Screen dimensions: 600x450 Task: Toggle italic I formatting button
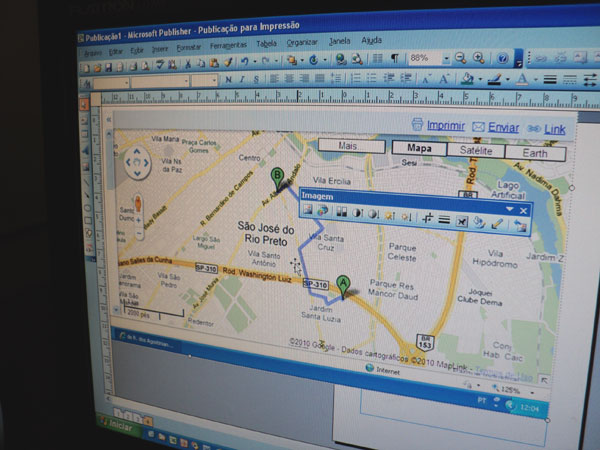click(242, 79)
